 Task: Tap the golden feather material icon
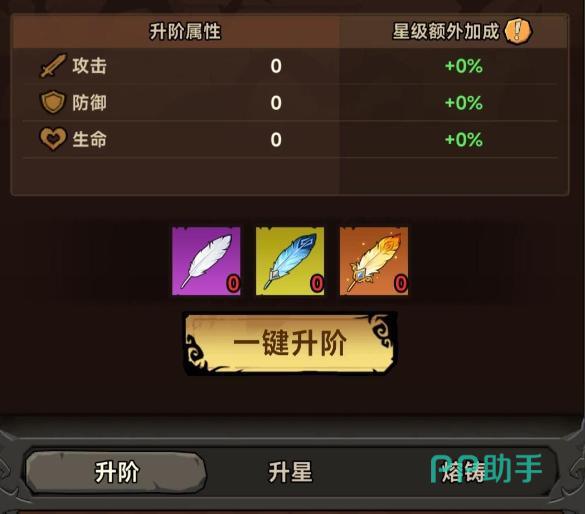click(374, 261)
